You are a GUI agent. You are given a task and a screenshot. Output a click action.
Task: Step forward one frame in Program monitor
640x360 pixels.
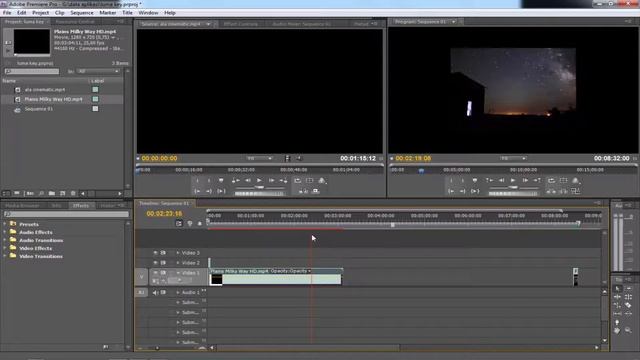click(x=525, y=180)
